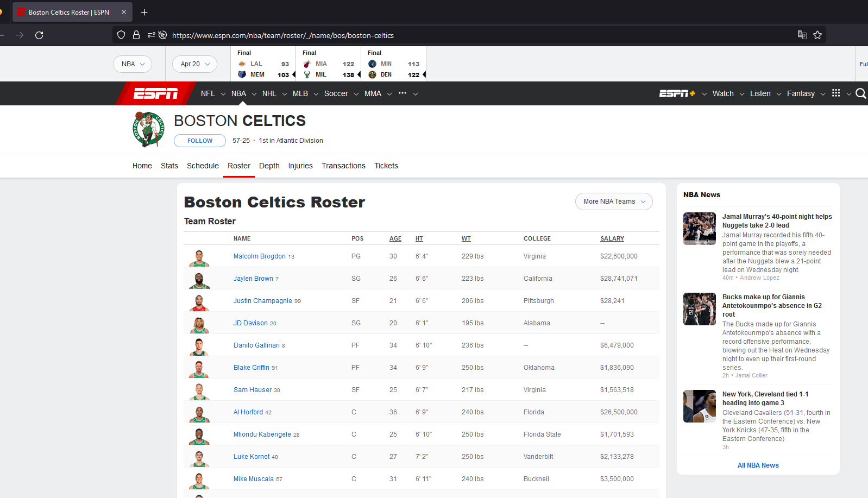
Task: Go to the team Home tab
Action: [142, 166]
